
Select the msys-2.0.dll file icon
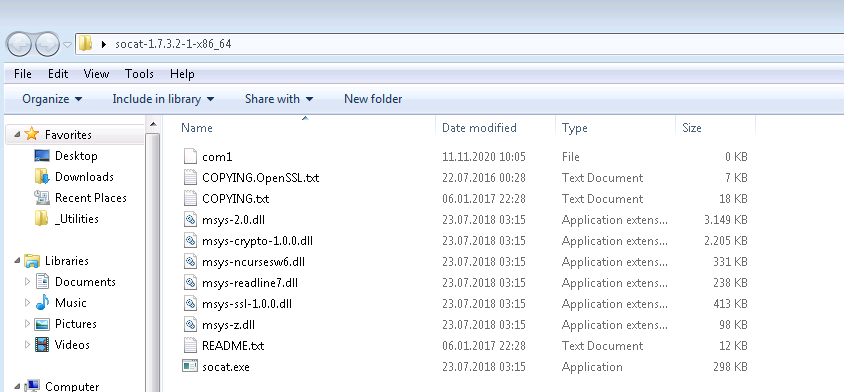tap(191, 220)
